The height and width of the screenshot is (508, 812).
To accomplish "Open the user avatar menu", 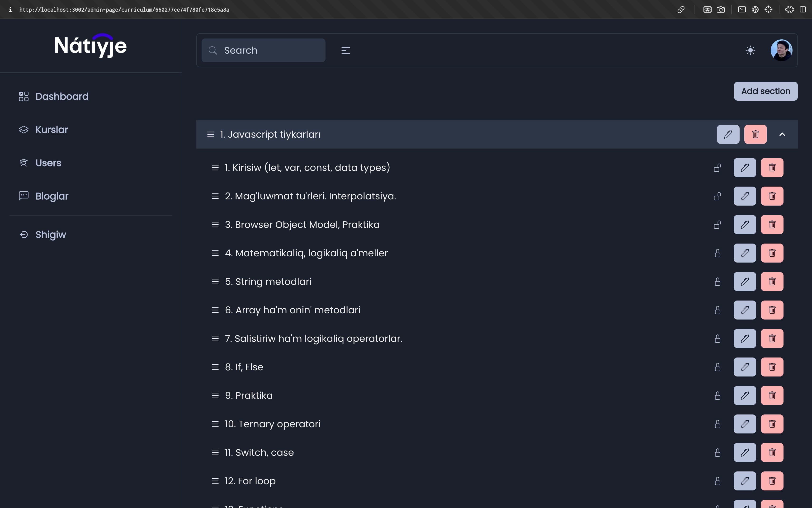I will pos(781,50).
